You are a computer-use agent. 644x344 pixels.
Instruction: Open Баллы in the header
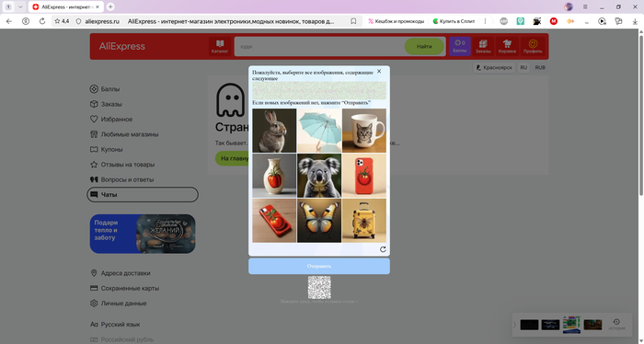pos(460,46)
